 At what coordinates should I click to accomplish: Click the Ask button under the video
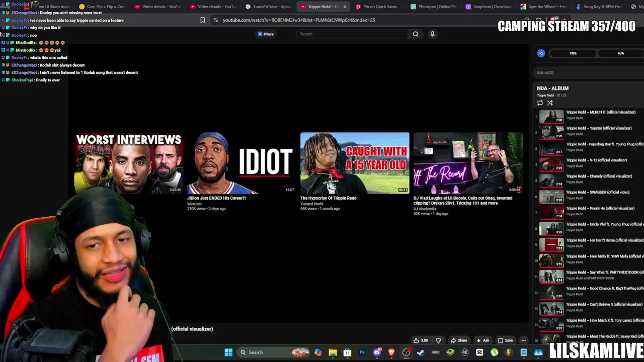click(x=482, y=340)
